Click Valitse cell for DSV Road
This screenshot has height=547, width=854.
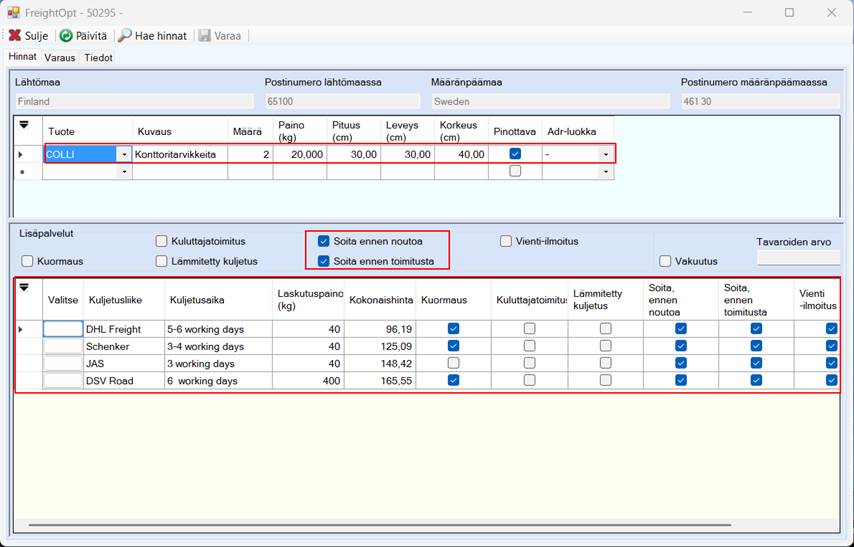(x=63, y=381)
